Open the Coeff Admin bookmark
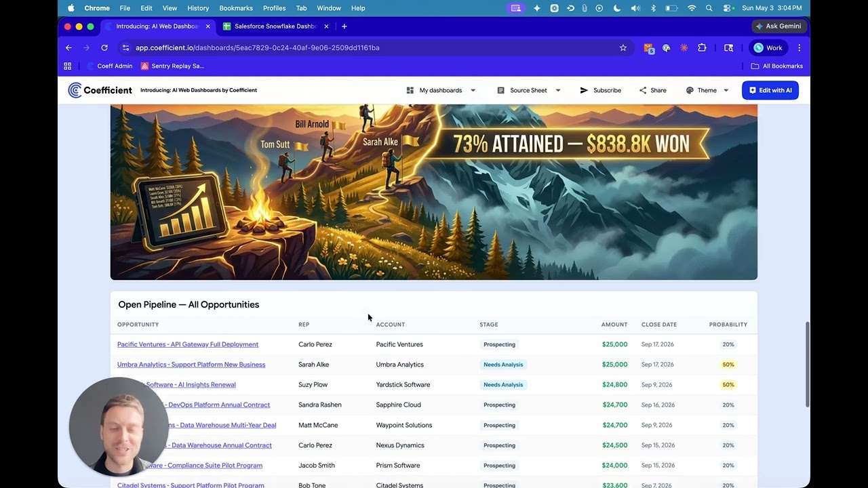 (x=110, y=66)
